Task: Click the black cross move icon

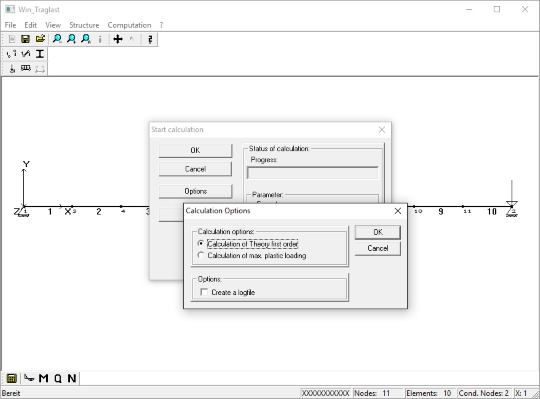Action: point(118,39)
